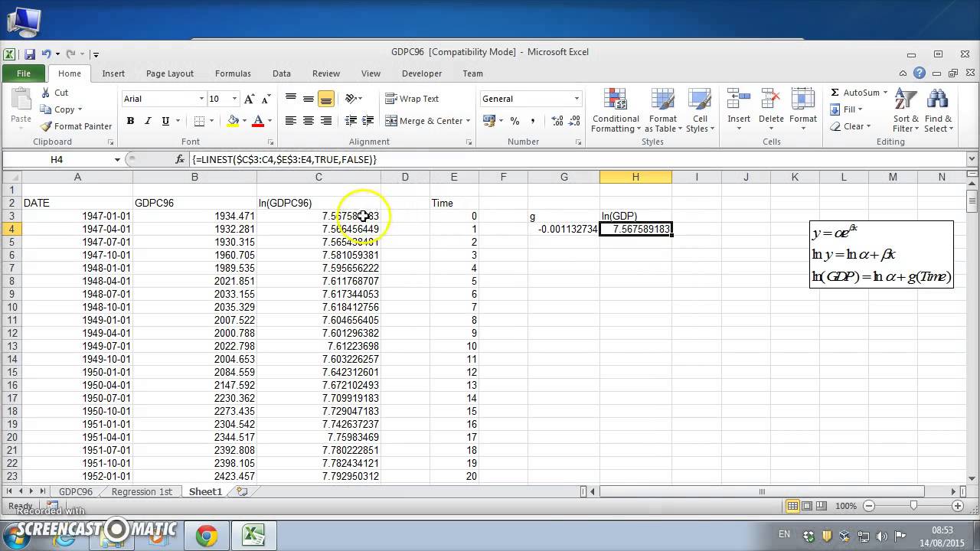
Task: Click the AutoSum sigma icon
Action: point(835,93)
